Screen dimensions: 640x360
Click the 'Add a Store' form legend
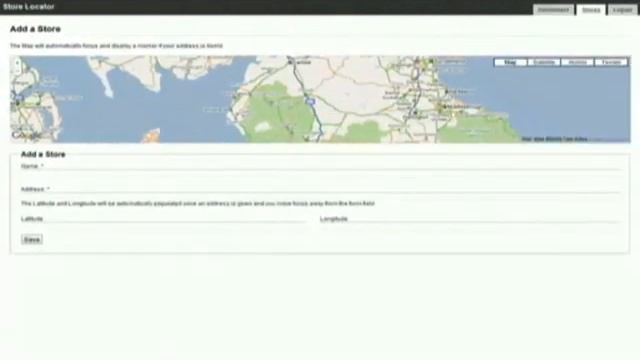click(x=43, y=154)
